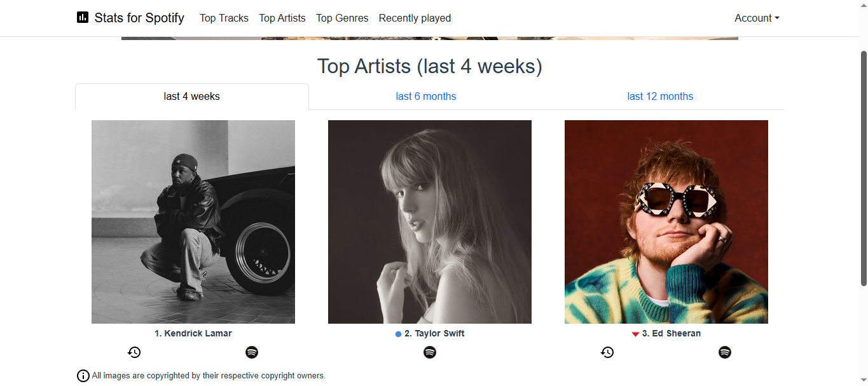Open the Account dropdown
Image resolution: width=868 pixels, height=386 pixels.
756,18
